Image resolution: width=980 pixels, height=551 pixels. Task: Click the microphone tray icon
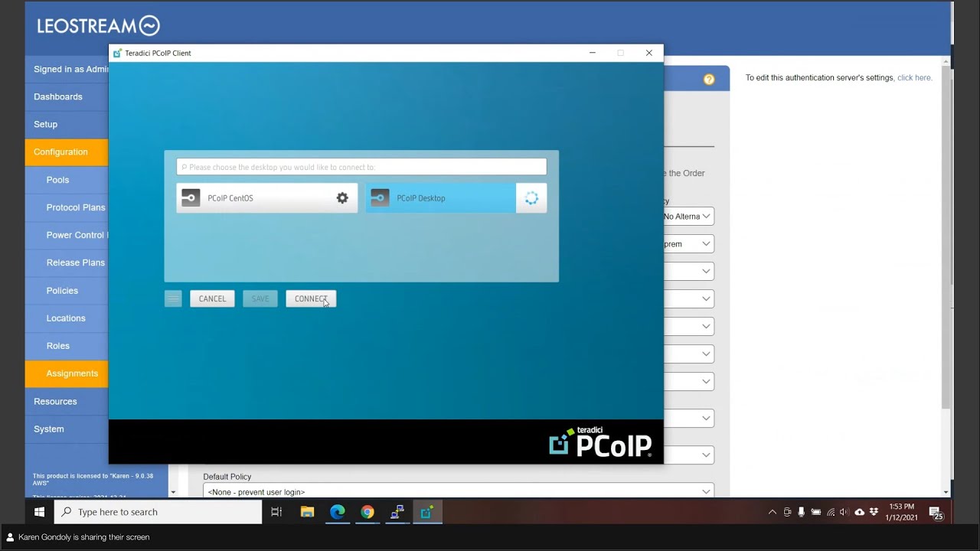point(802,512)
